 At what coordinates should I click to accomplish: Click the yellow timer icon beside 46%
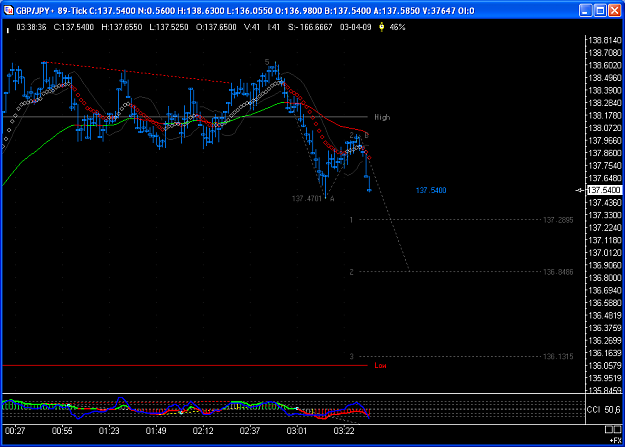click(381, 27)
